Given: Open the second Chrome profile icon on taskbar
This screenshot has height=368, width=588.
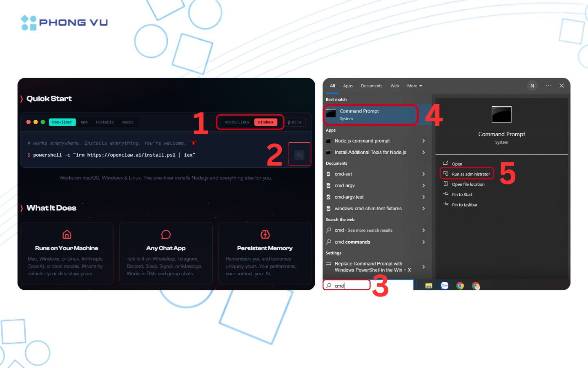Looking at the screenshot, I should 476,286.
